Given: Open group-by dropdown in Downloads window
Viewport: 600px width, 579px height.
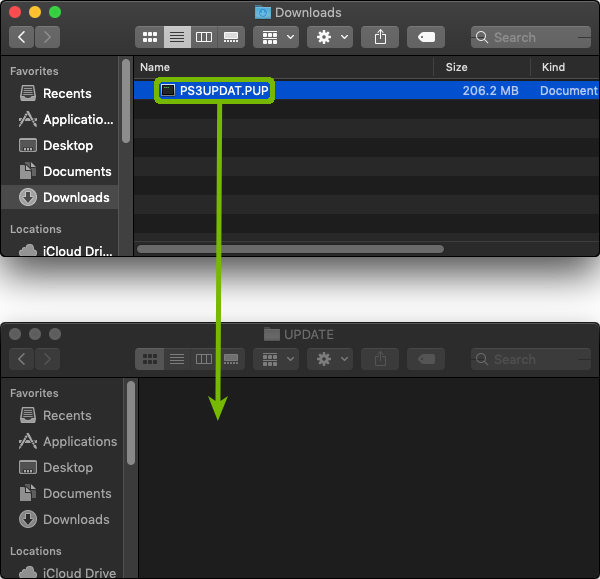Looking at the screenshot, I should point(276,37).
